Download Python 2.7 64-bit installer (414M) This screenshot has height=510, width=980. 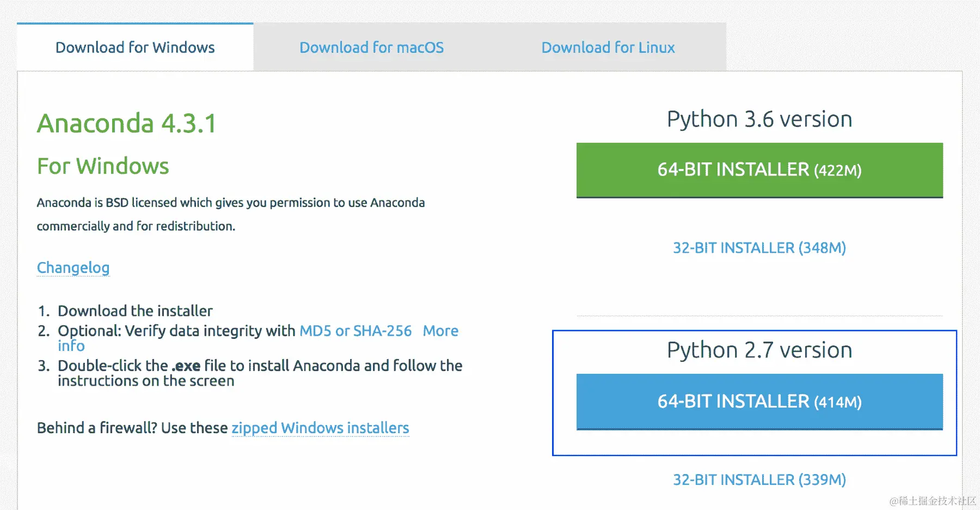(759, 402)
